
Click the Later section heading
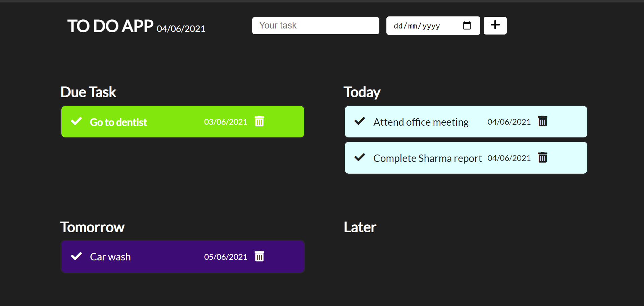[360, 227]
